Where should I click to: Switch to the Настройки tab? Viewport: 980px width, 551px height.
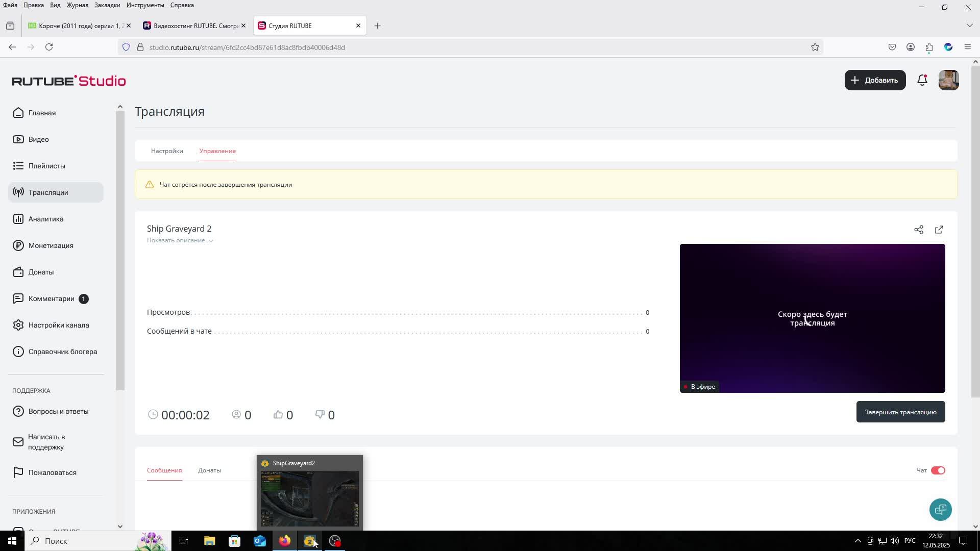click(x=167, y=151)
